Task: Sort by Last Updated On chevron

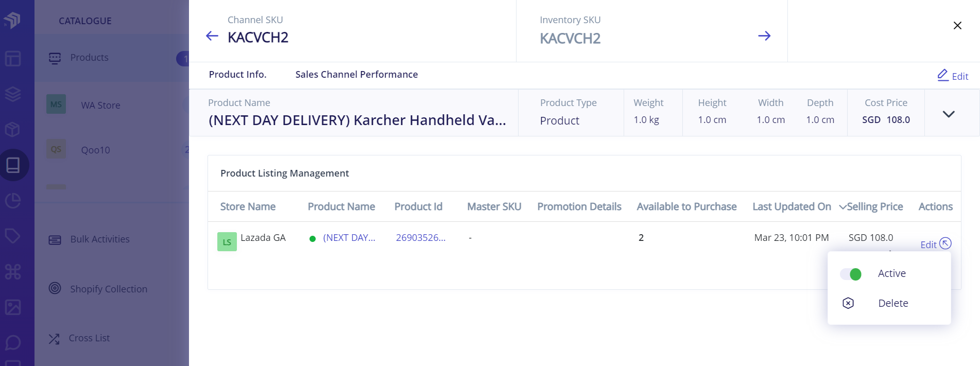Action: coord(843,207)
